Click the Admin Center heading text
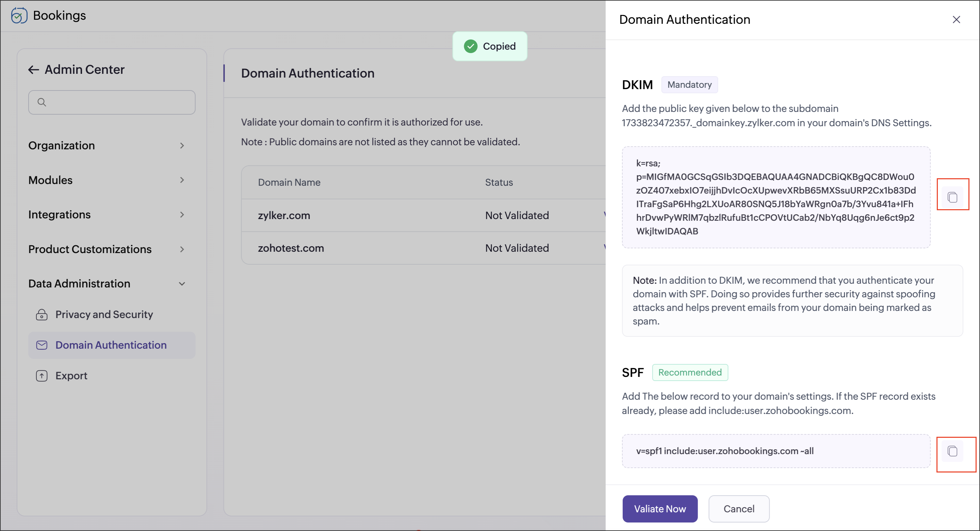Viewport: 980px width, 531px height. (x=84, y=70)
